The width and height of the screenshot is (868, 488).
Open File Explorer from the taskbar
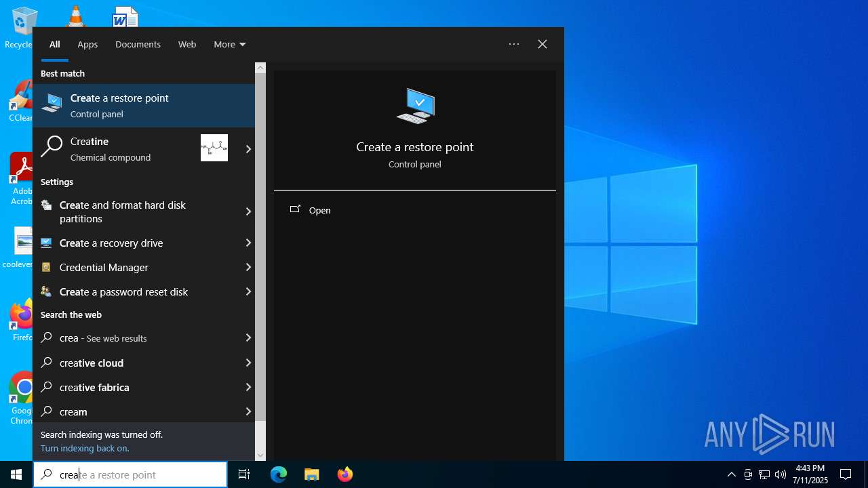[312, 474]
